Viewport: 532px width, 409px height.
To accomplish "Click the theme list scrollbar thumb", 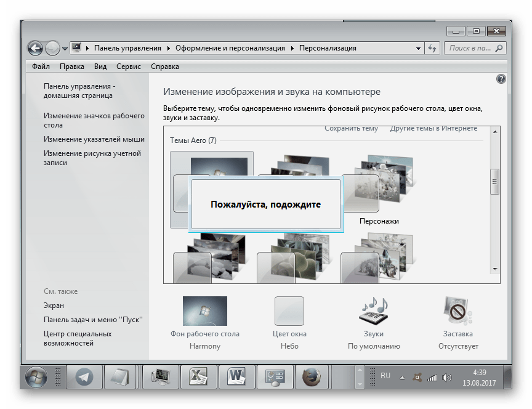I will click(495, 182).
